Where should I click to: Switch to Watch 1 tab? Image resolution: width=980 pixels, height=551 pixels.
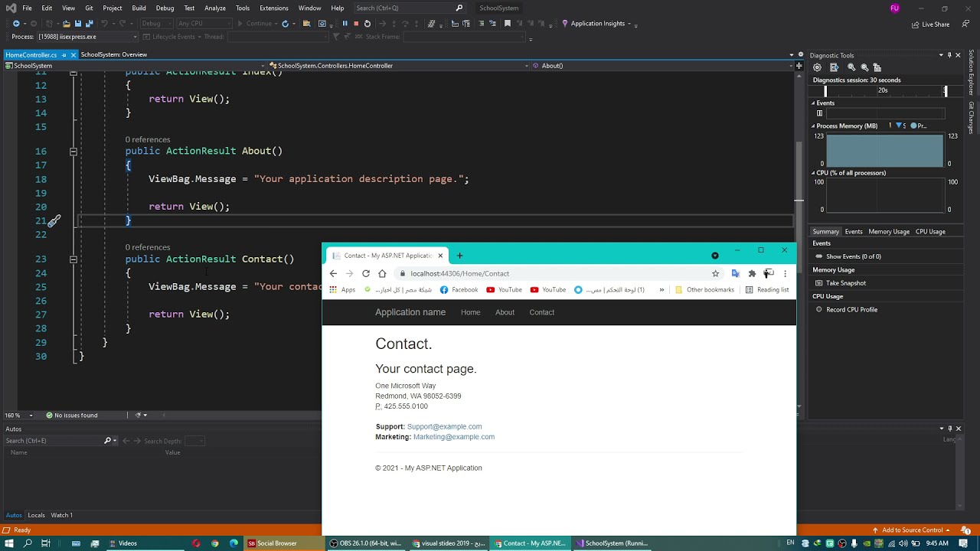[x=61, y=515]
